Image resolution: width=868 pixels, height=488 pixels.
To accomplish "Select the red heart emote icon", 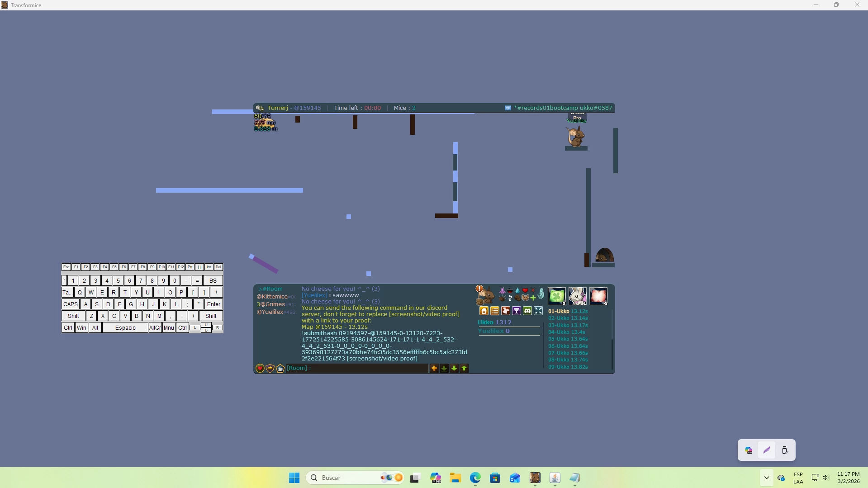I will click(x=525, y=290).
